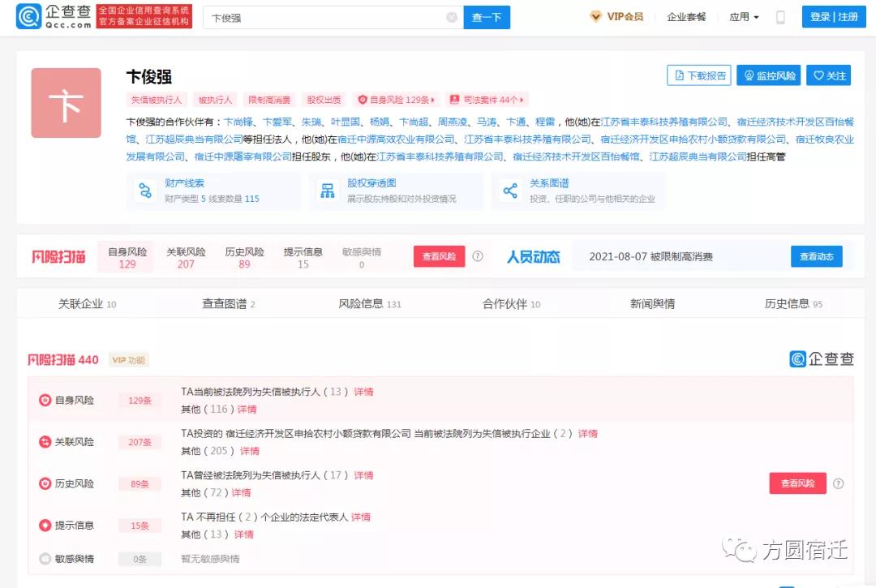The width and height of the screenshot is (876, 588).
Task: Click the 被执行人 tag
Action: click(215, 100)
